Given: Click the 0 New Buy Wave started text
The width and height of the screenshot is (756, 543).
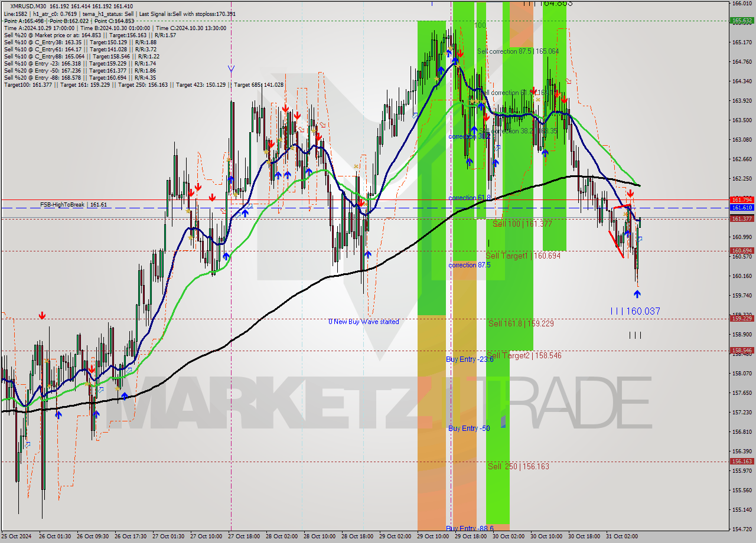Looking at the screenshot, I should [x=364, y=322].
